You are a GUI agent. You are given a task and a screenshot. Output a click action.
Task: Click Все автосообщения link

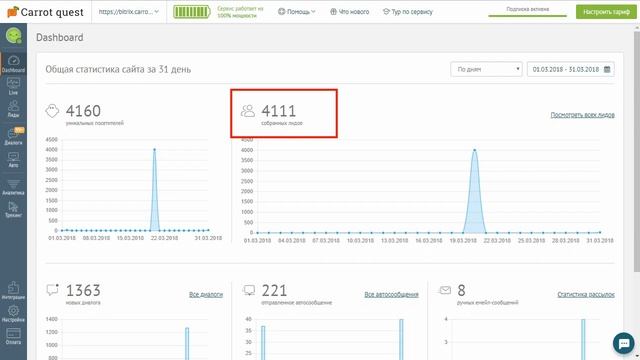391,294
